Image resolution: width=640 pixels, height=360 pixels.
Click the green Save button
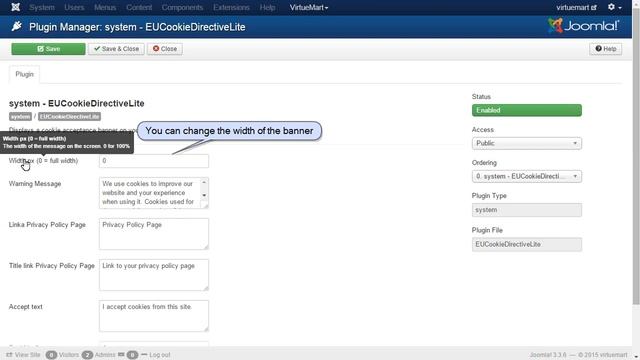pyautogui.click(x=48, y=49)
